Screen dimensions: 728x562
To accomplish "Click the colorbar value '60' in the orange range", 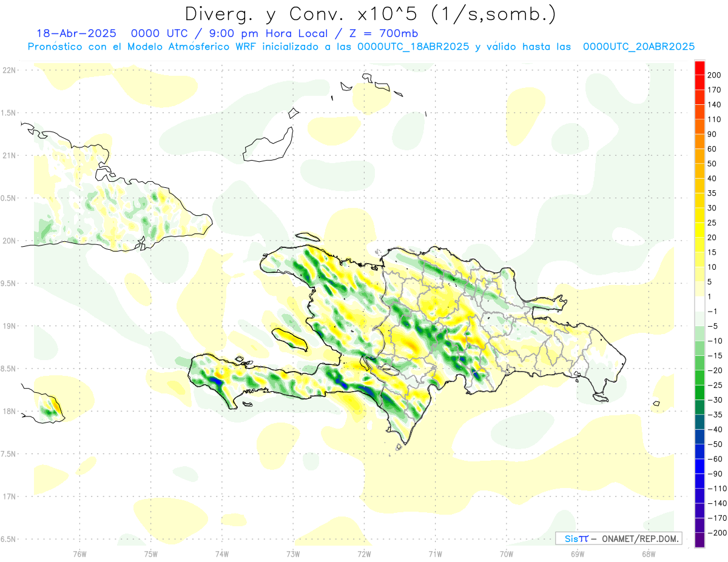I will 713,149.
